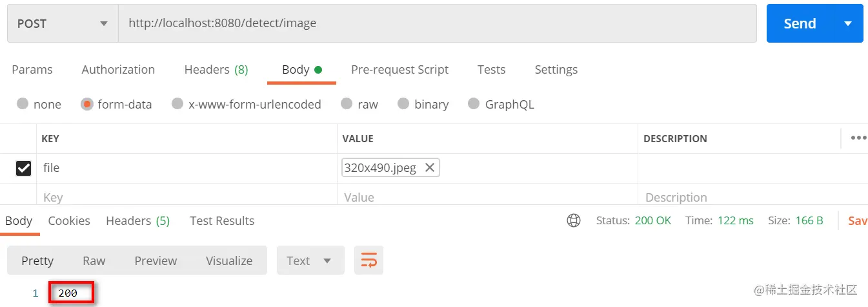Open the three-dots column options menu
This screenshot has width=868, height=307.
tap(858, 138)
